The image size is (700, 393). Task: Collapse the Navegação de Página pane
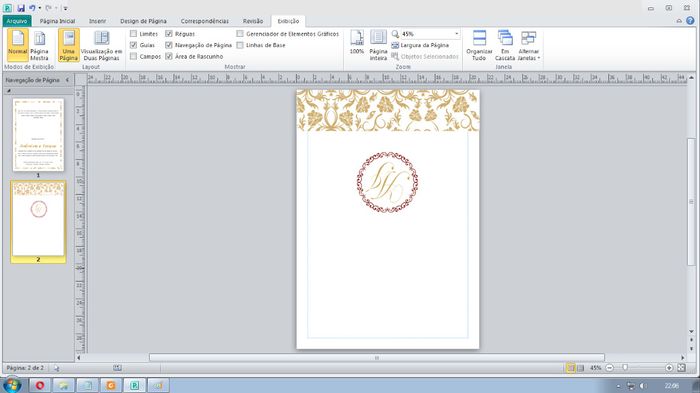[x=67, y=80]
